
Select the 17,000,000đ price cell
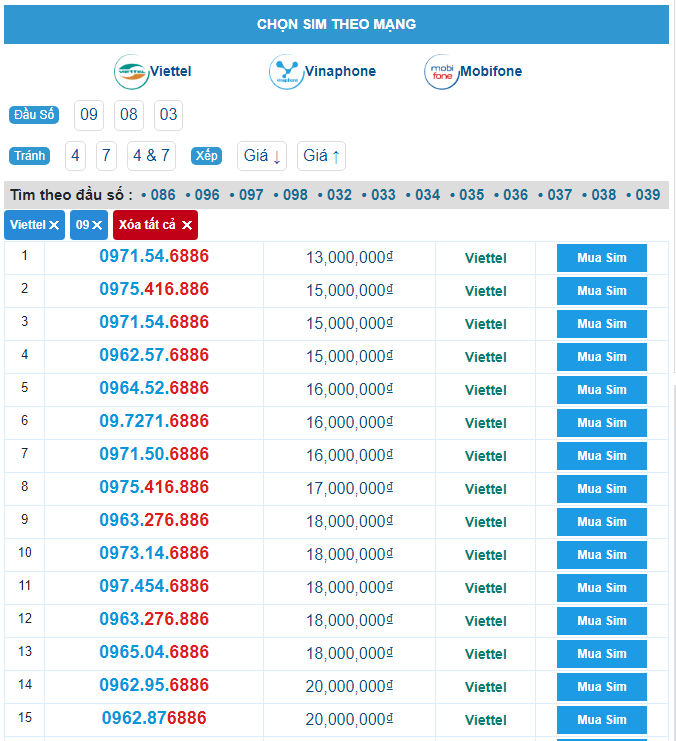pyautogui.click(x=349, y=489)
